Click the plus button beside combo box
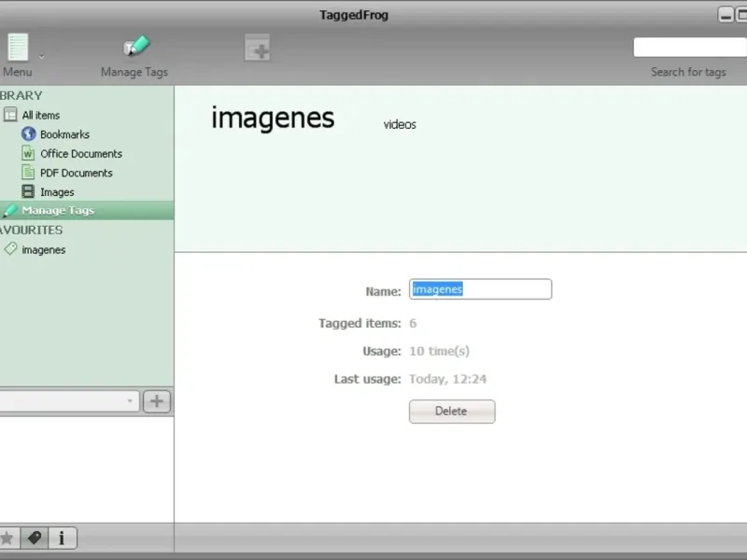 click(157, 401)
